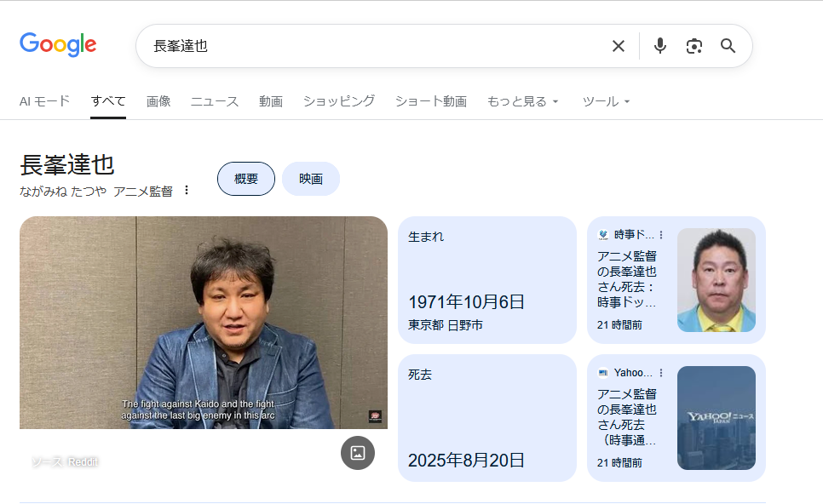
Task: Open the Yahoo news article link
Action: [627, 417]
